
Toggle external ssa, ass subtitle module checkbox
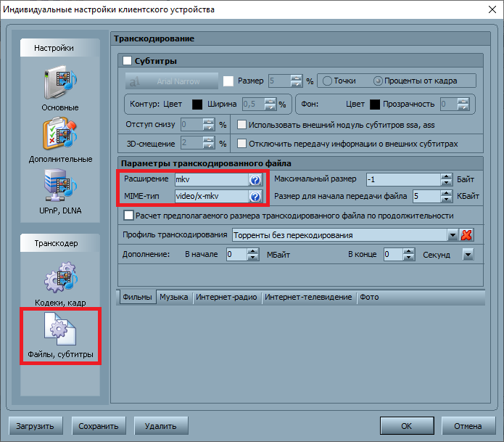tap(242, 125)
